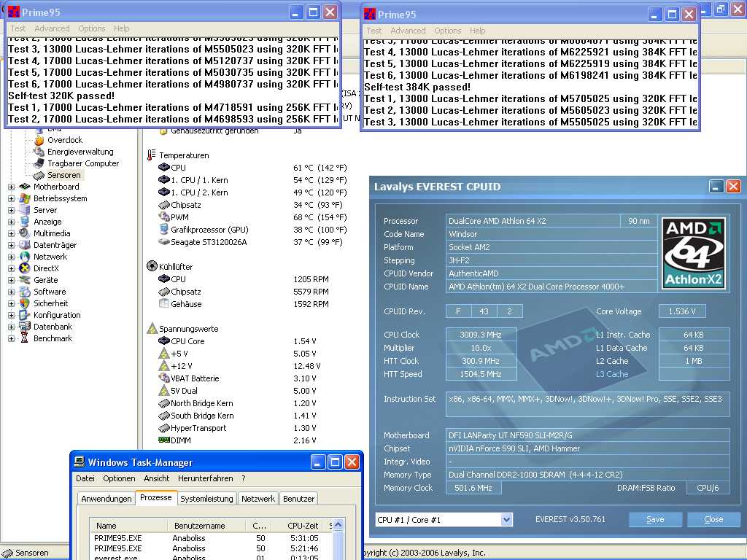Expand the Anzeige tree node
The height and width of the screenshot is (560, 747).
pos(12,222)
